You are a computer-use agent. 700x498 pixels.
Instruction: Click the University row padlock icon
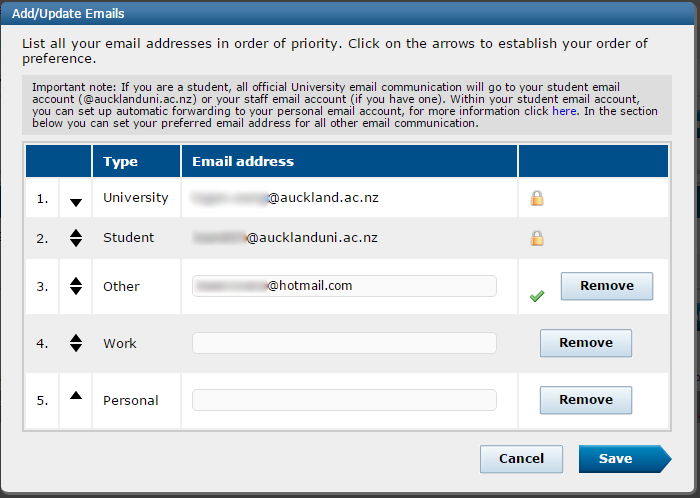537,198
